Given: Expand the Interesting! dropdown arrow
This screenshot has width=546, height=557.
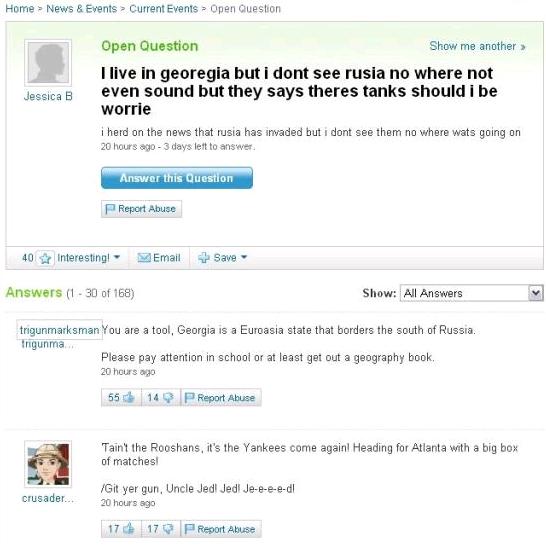Looking at the screenshot, I should [117, 257].
